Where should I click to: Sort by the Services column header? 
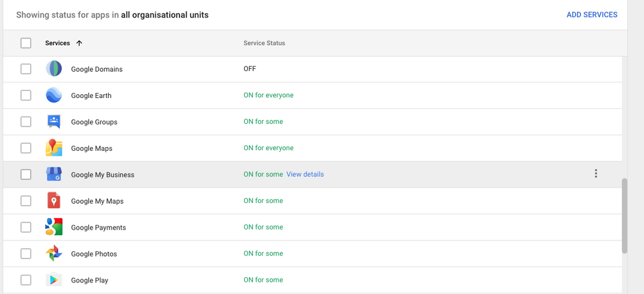57,43
